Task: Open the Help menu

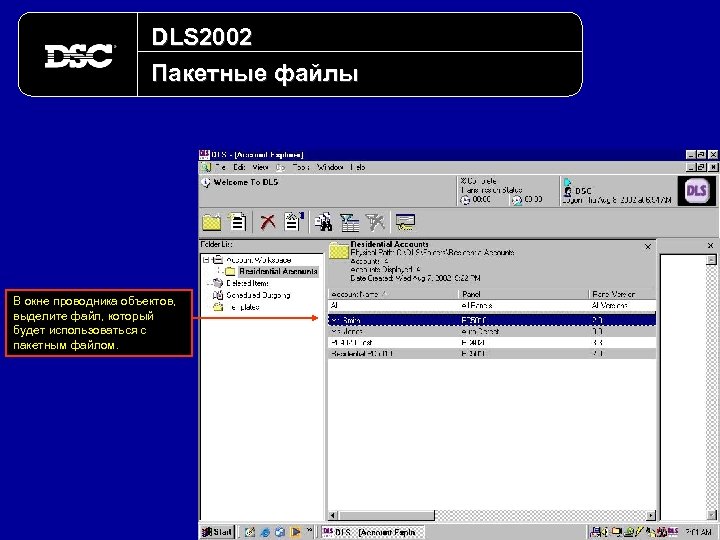Action: coord(358,167)
